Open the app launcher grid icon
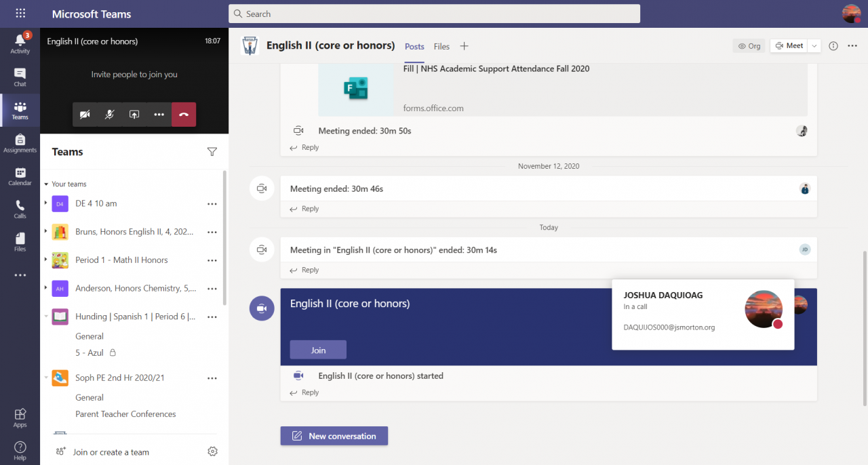Screen dimensions: 868x465 click(x=20, y=14)
